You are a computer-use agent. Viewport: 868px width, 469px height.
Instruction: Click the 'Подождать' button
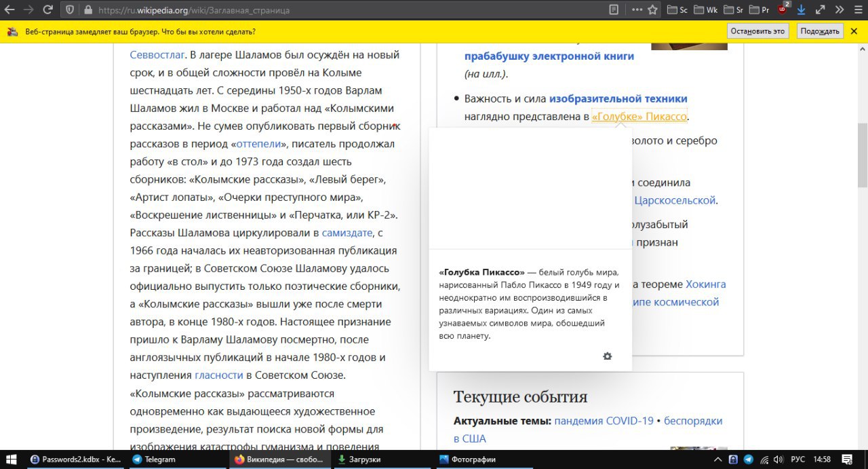point(819,31)
